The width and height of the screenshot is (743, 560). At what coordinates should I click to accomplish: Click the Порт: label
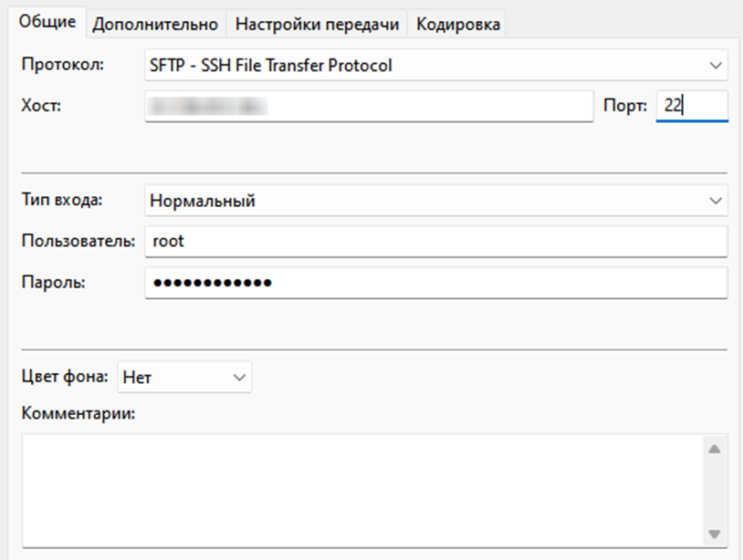click(x=625, y=106)
